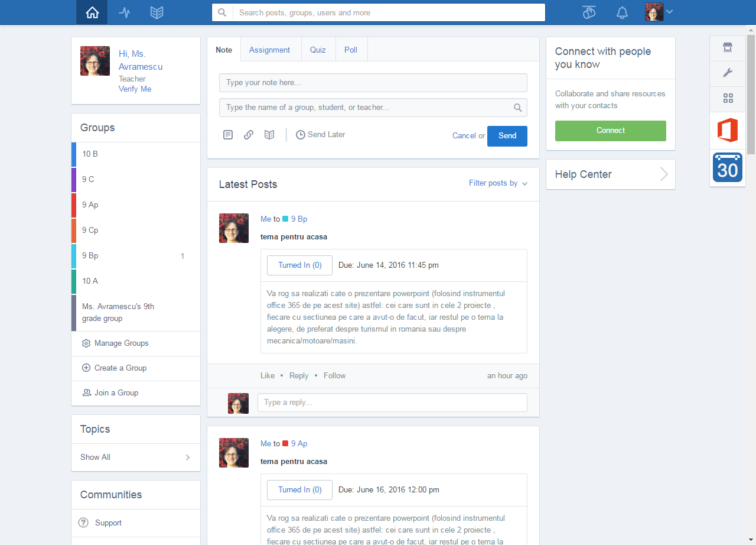This screenshot has height=545, width=756.
Task: Click the wrench tools icon in right toolbar
Action: 728,73
